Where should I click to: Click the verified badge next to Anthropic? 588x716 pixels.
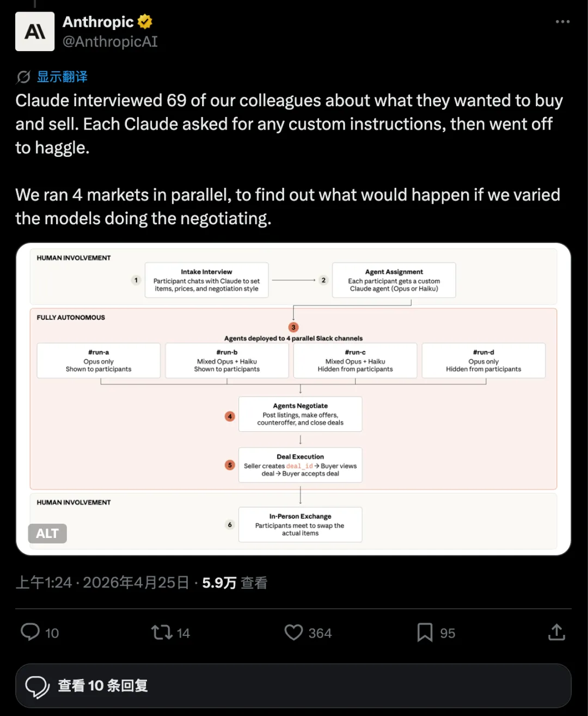click(x=145, y=22)
